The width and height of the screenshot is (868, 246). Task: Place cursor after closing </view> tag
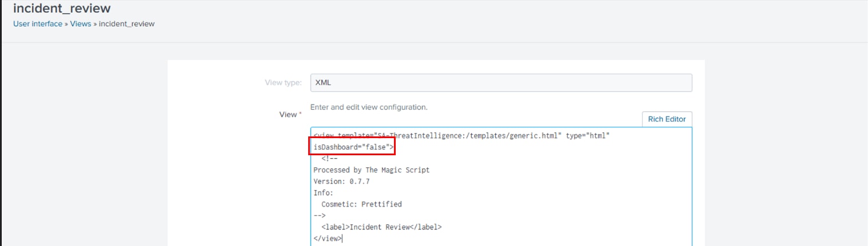pyautogui.click(x=343, y=239)
